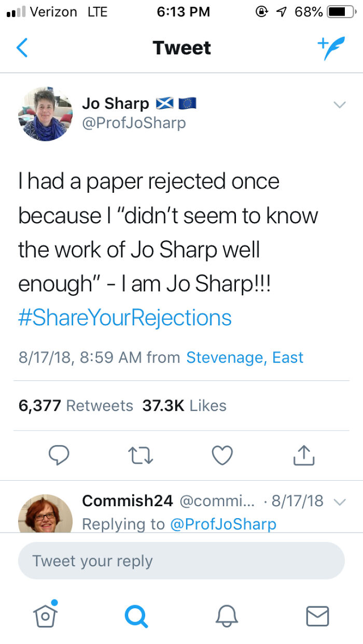Viewport: 363px width, 644px height.
Task: Expand options on Commish24's reply
Action: (x=340, y=502)
